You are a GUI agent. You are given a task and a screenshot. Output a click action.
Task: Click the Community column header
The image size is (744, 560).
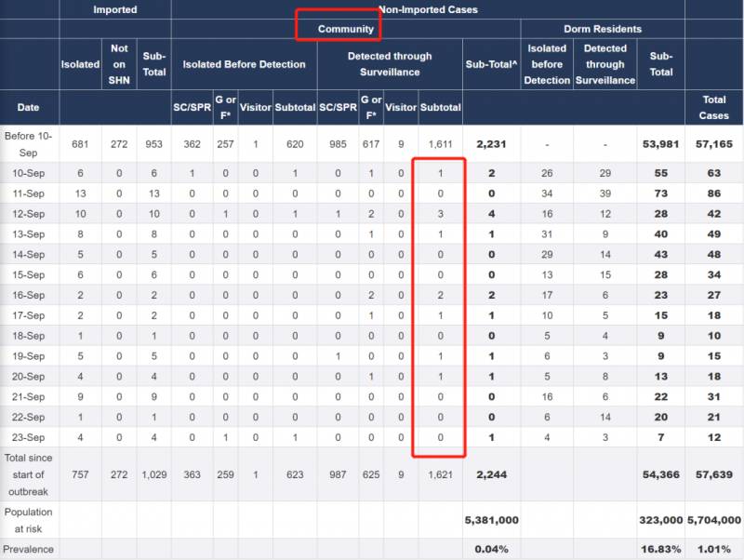[x=346, y=29]
